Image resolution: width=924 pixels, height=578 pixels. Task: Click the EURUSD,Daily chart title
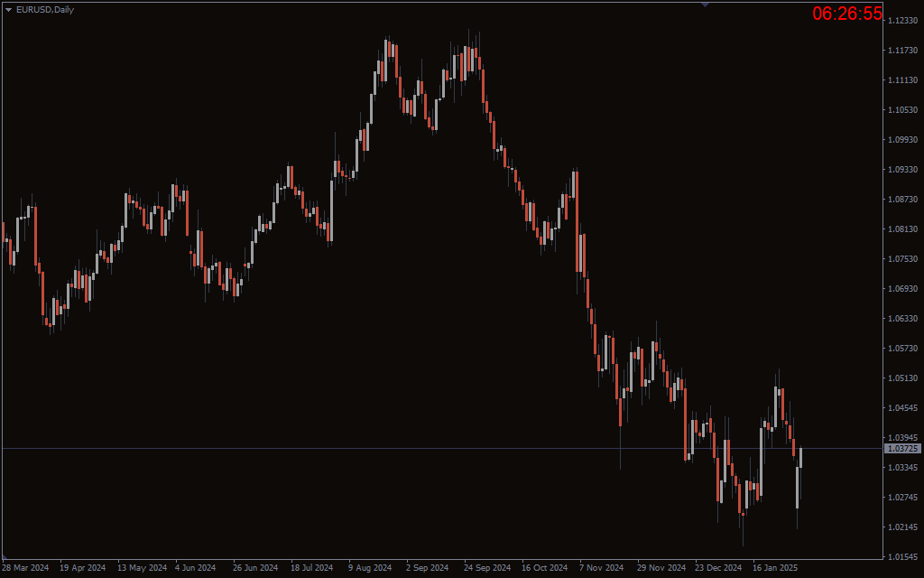[45, 10]
